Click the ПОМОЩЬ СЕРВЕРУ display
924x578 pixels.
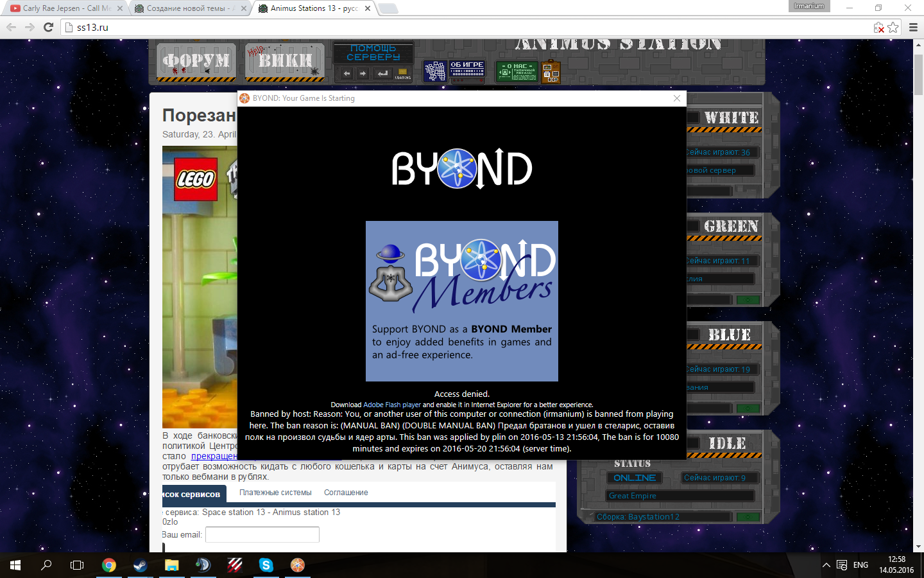tap(373, 53)
